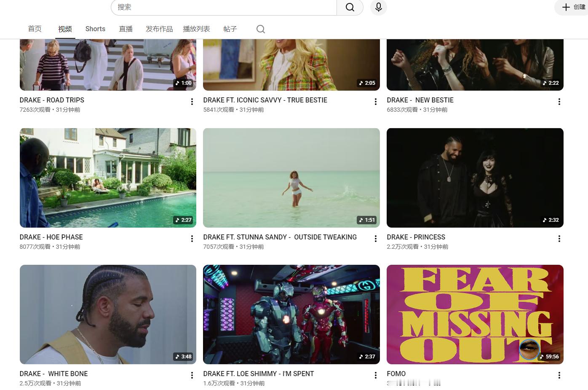This screenshot has height=390, width=588.
Task: Open DRAKE FT. STUNNA SANDY - OUTSIDE TWEAKING title
Action: (x=280, y=237)
